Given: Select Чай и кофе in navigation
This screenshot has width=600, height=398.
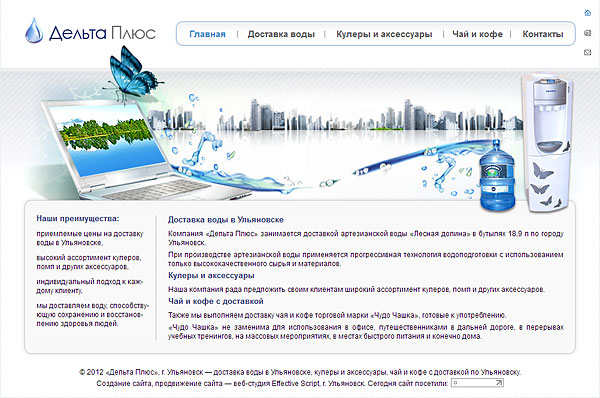Looking at the screenshot, I should pyautogui.click(x=477, y=34).
